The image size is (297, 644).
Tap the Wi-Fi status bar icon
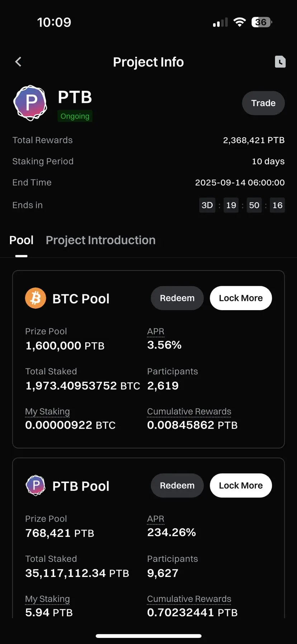click(x=239, y=22)
